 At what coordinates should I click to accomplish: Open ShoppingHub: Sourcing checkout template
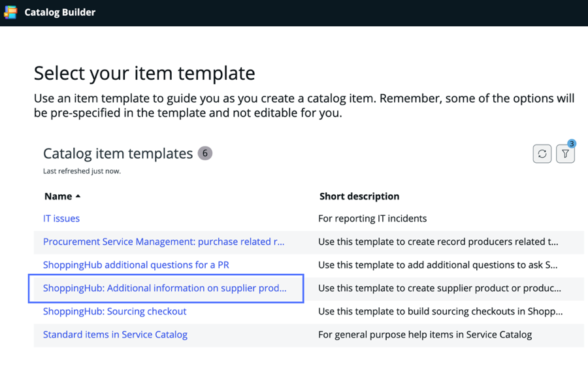115,312
